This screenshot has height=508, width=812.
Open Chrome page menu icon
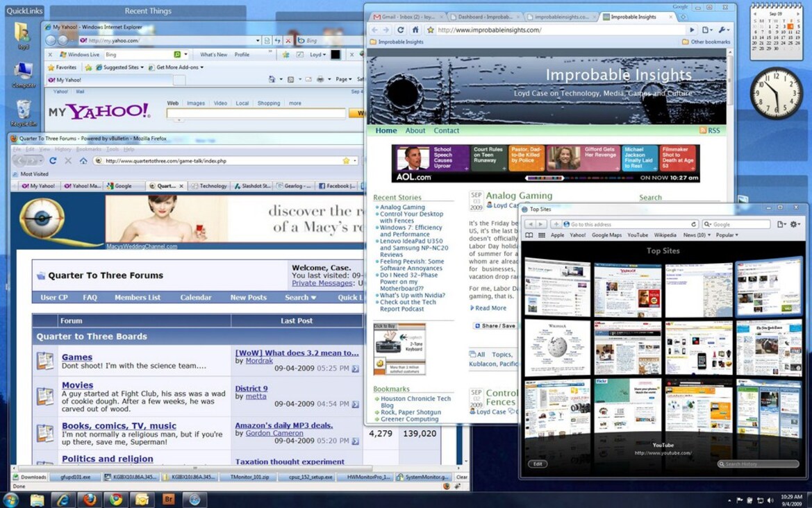click(x=707, y=30)
